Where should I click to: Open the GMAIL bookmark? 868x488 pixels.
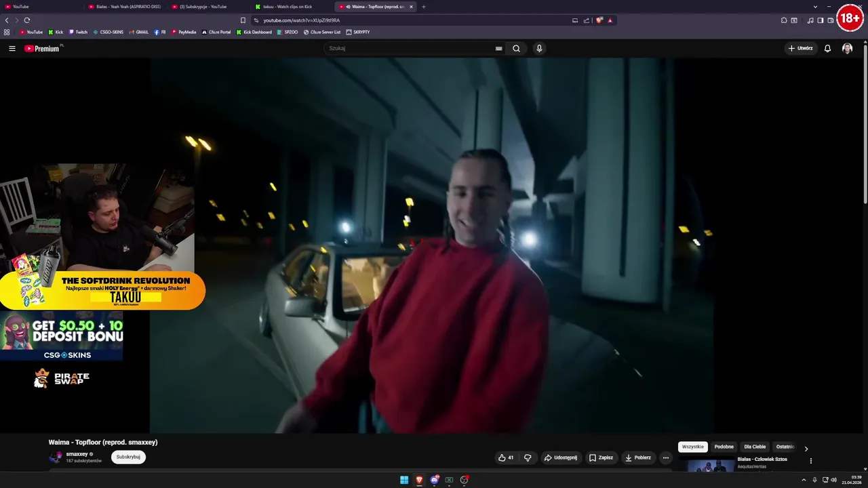[138, 32]
